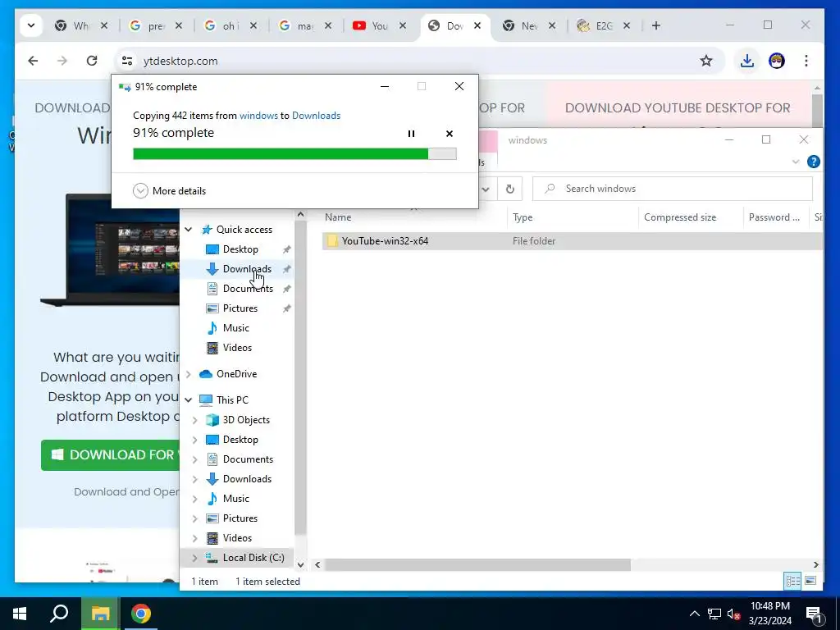Open Explorer help icon
The height and width of the screenshot is (630, 840).
tap(813, 162)
